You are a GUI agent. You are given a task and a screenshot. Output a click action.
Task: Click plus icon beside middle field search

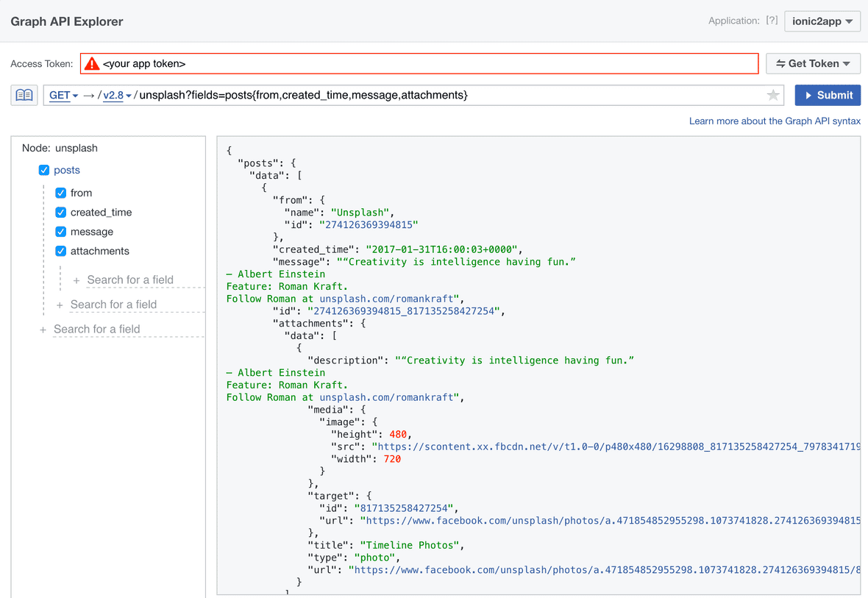tap(60, 305)
